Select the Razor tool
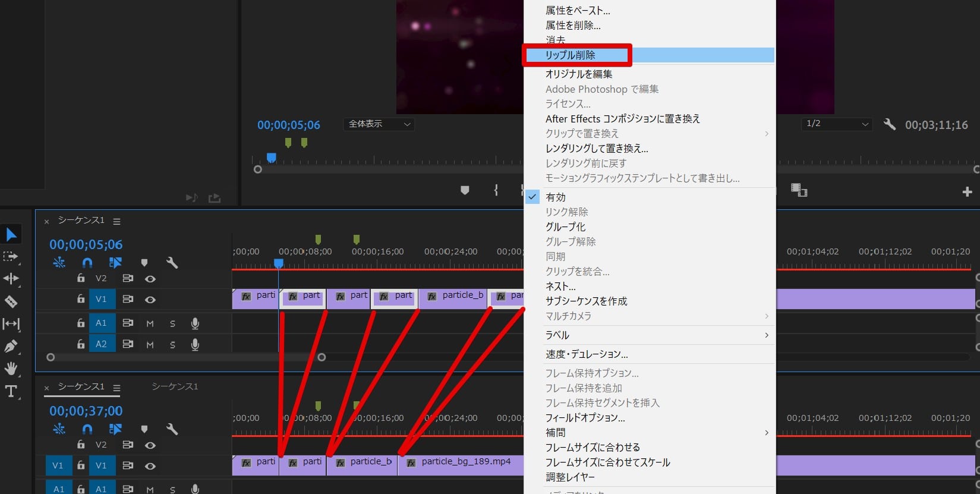This screenshot has width=980, height=494. point(11,301)
